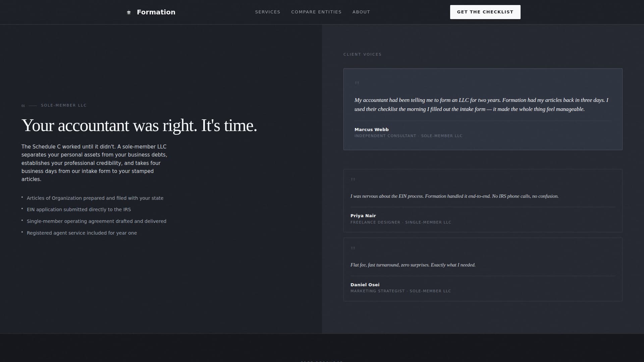
Task: Click the "Your accountant was right" headline
Action: [139, 126]
